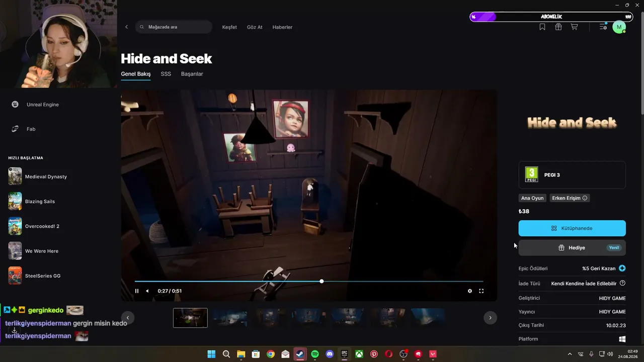
Task: Open the Göz At menu item
Action: pos(255,27)
